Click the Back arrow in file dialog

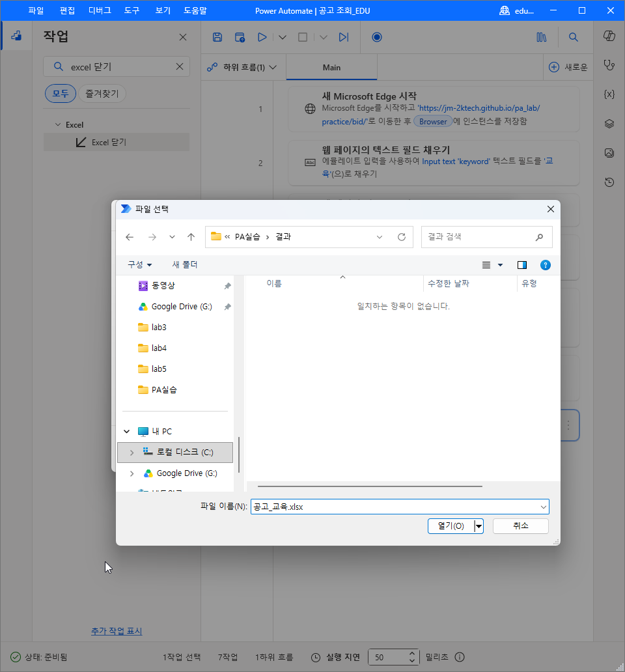(x=130, y=237)
